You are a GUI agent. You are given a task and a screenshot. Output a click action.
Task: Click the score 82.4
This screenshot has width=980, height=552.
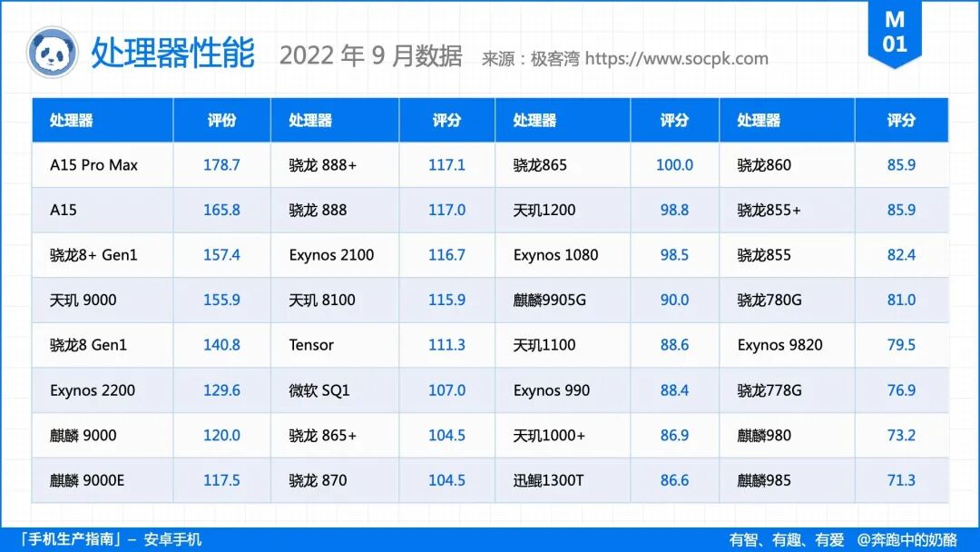pyautogui.click(x=901, y=255)
